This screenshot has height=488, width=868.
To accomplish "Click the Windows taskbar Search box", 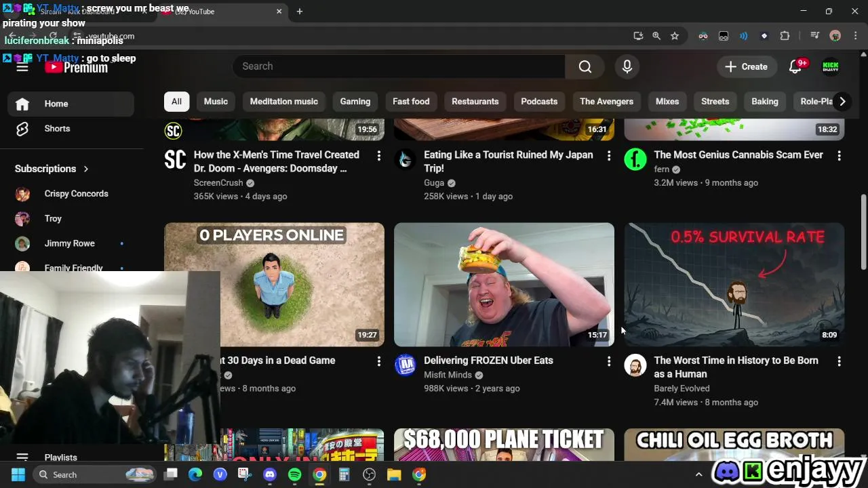I will [x=94, y=474].
